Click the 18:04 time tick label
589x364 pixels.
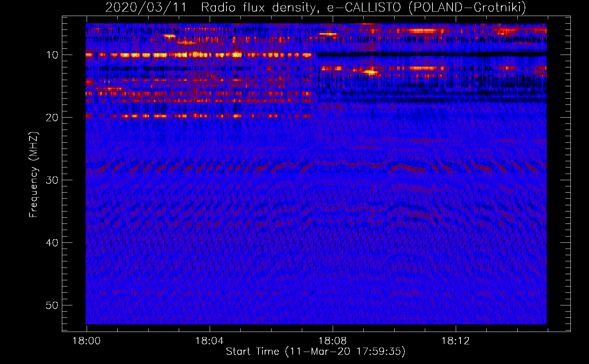pyautogui.click(x=209, y=341)
